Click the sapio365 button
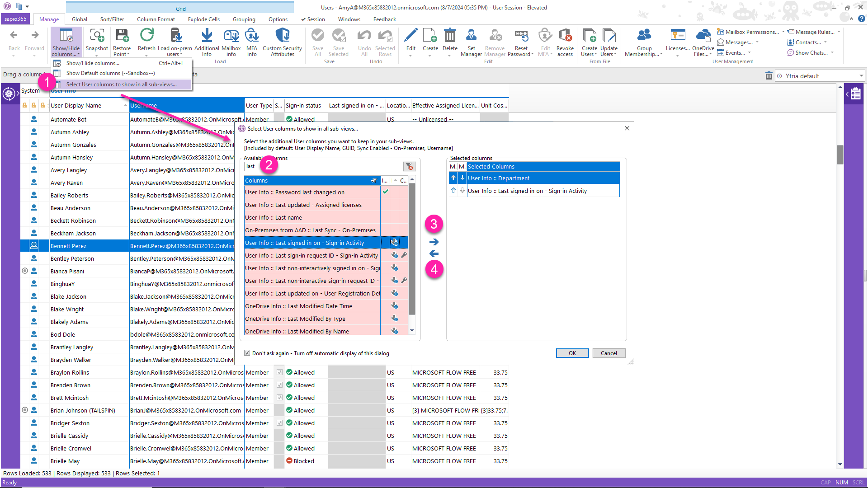The image size is (868, 488). click(x=16, y=19)
